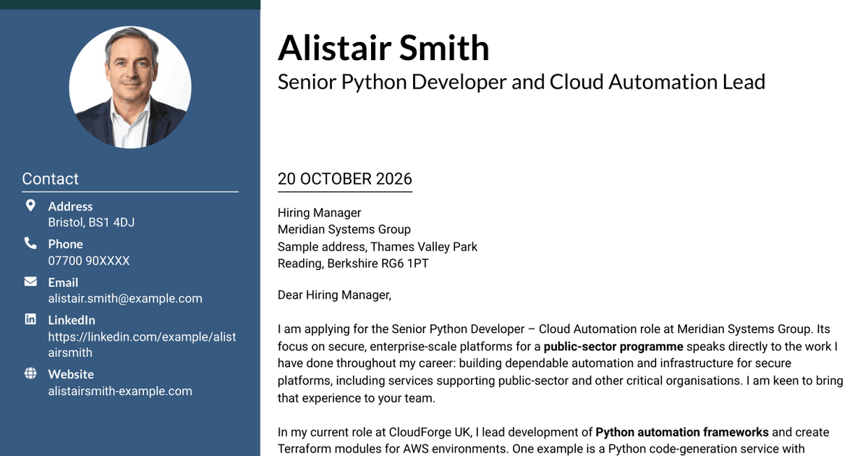Click the phone handset icon

tap(30, 243)
